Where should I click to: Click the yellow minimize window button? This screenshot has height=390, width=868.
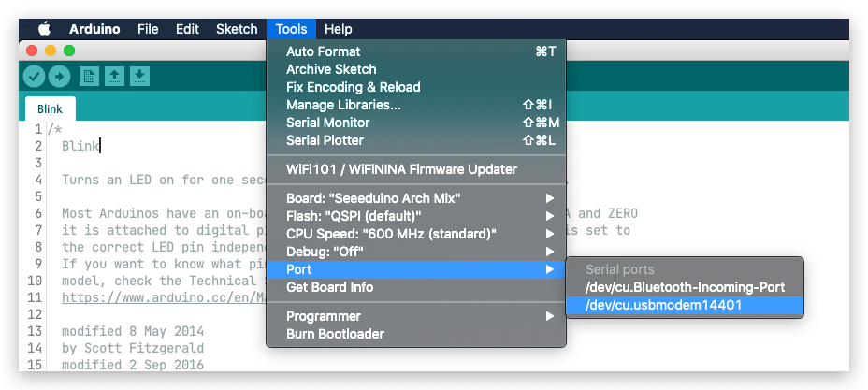[x=51, y=51]
